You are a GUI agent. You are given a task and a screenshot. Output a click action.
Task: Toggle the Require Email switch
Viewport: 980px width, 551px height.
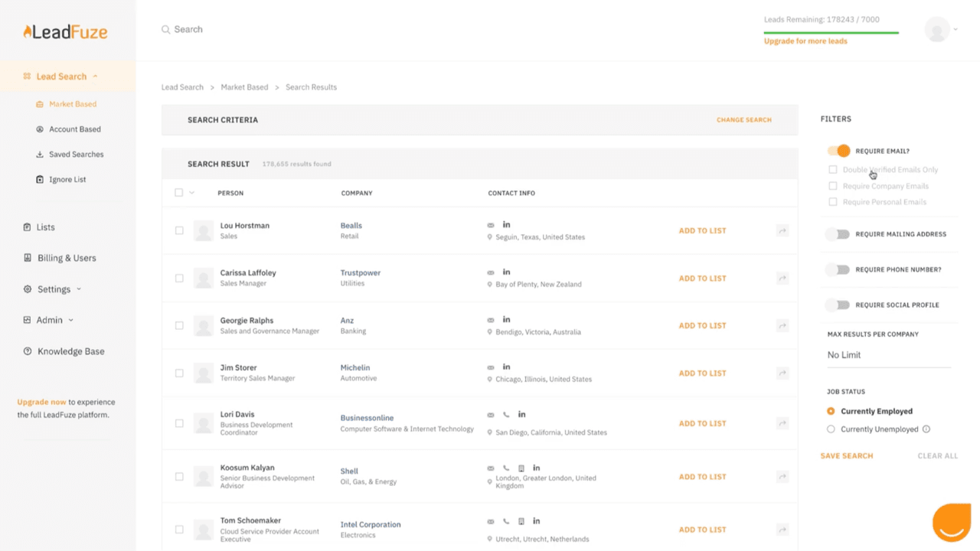[839, 151]
